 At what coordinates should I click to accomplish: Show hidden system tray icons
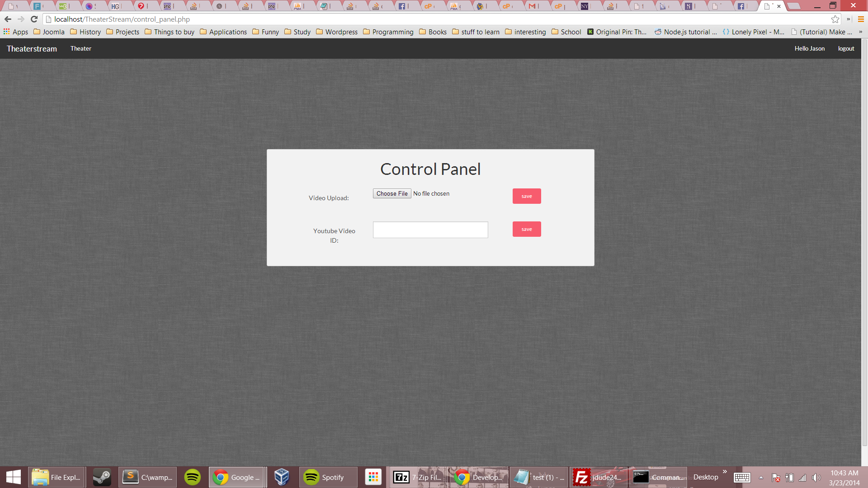click(761, 478)
